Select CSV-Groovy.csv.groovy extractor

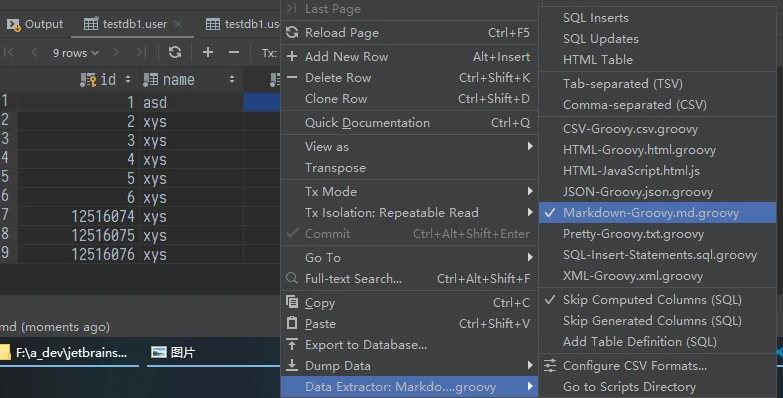(657, 129)
